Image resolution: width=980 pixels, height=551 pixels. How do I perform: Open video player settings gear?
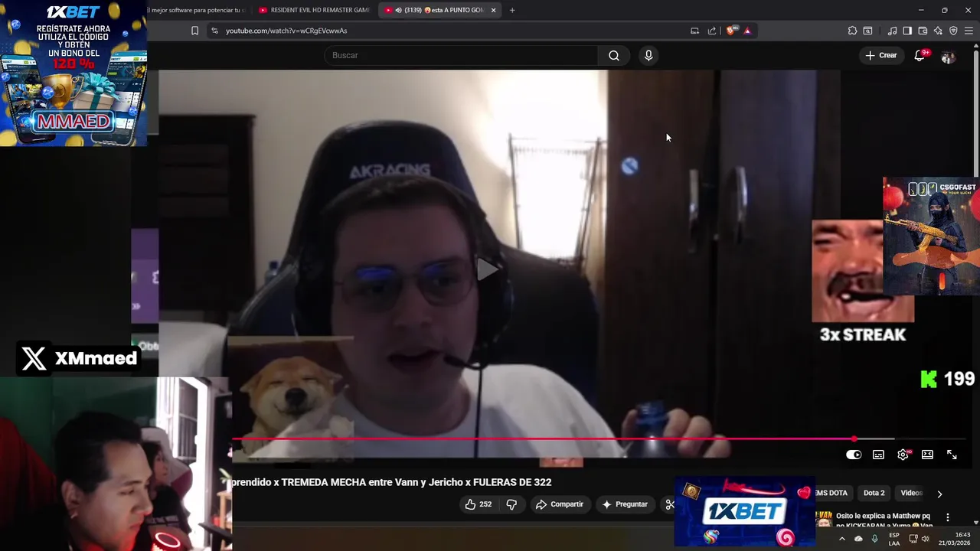903,455
